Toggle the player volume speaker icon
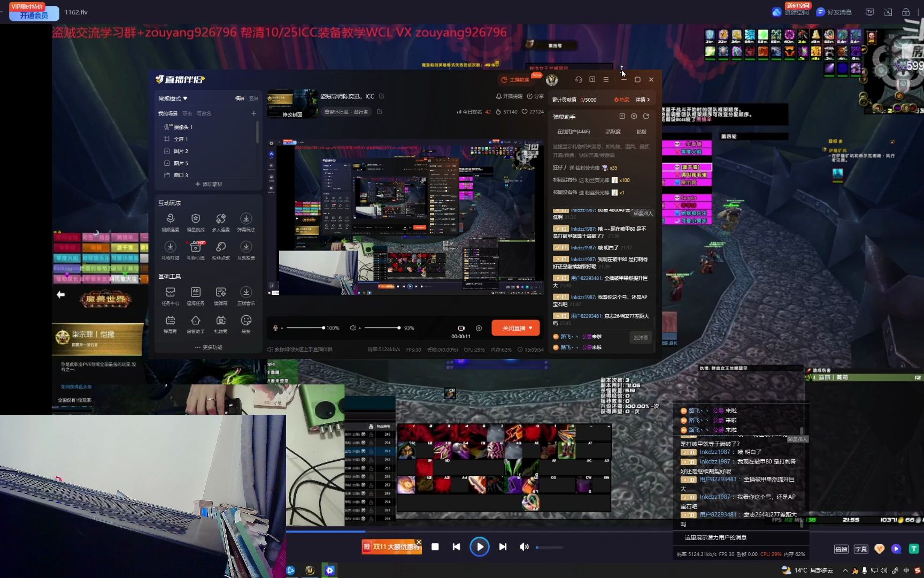The width and height of the screenshot is (924, 578). [523, 546]
